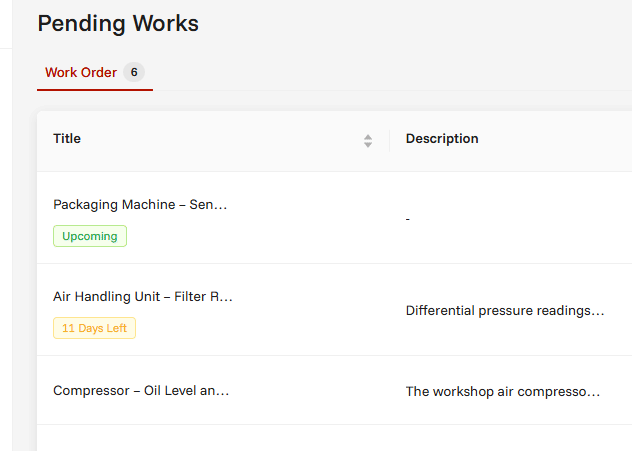Click the 11 Days Left badge
Screen dimensions: 632x451
click(x=94, y=328)
